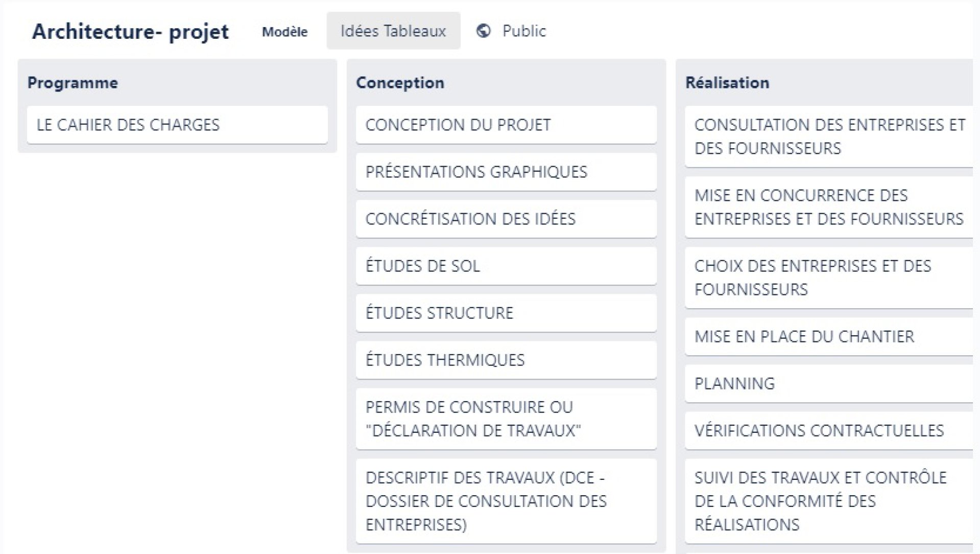Select the Modèle label

point(284,32)
